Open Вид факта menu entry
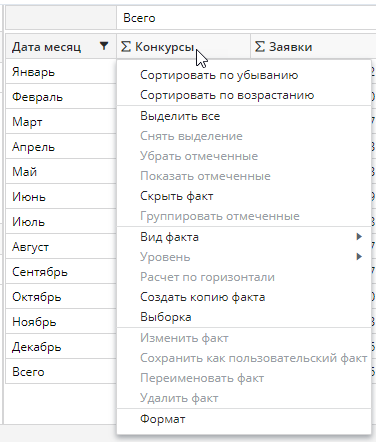 tap(244, 237)
